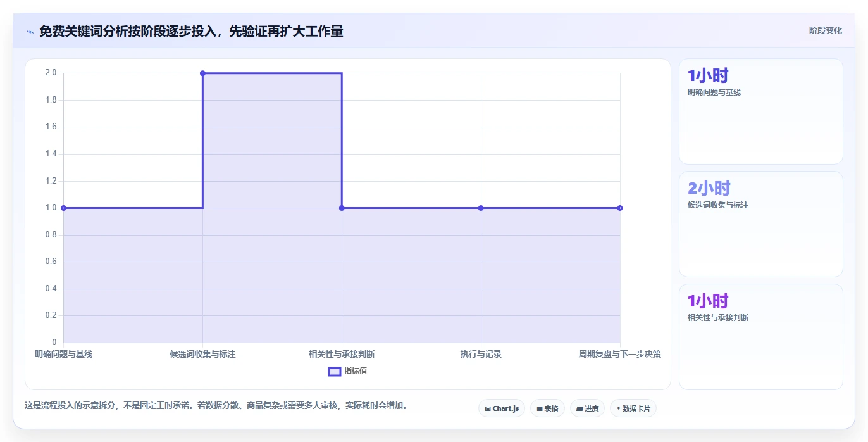Click the footnote text about 示意拆分
Image resolution: width=868 pixels, height=442 pixels.
pos(216,405)
